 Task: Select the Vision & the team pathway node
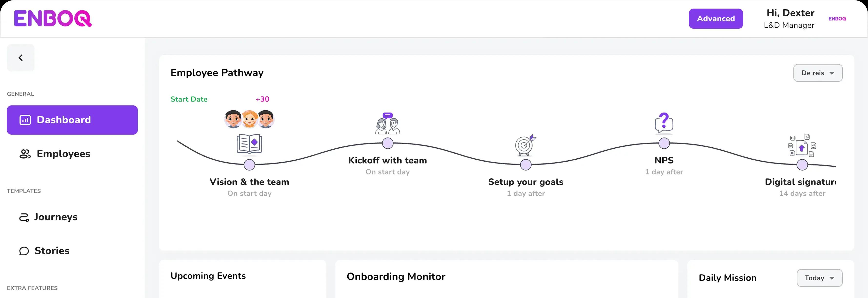[x=249, y=165]
